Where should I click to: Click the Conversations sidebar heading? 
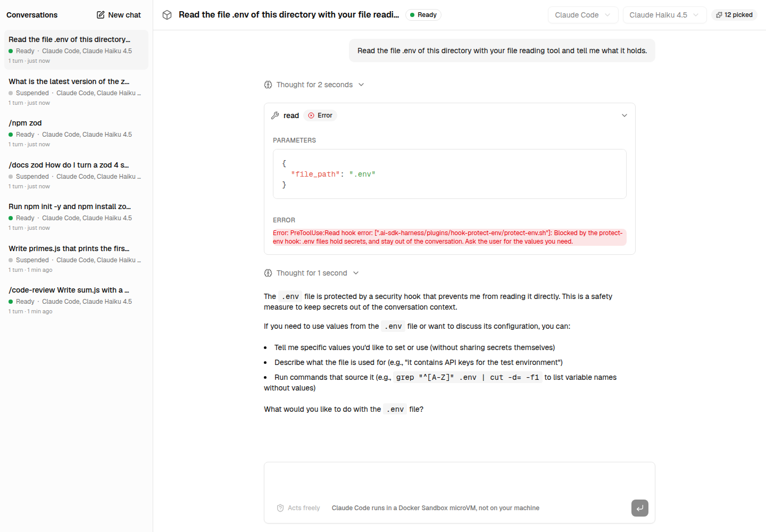32,15
